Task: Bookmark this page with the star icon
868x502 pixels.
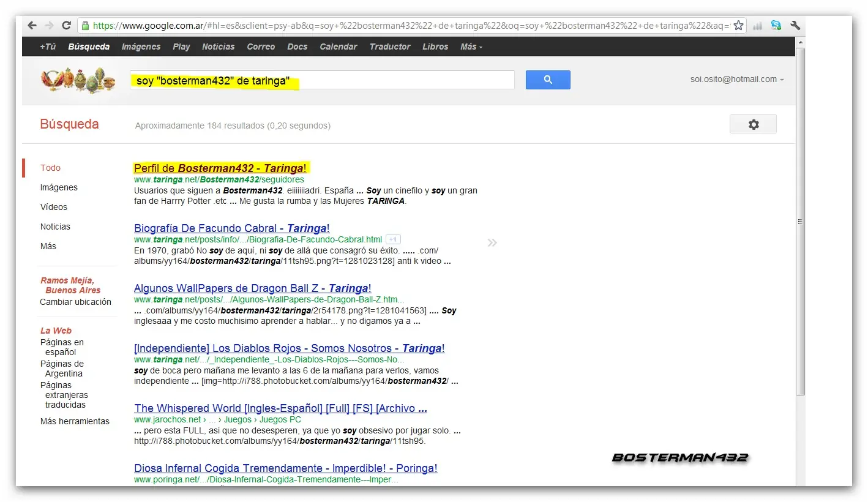Action: point(738,26)
